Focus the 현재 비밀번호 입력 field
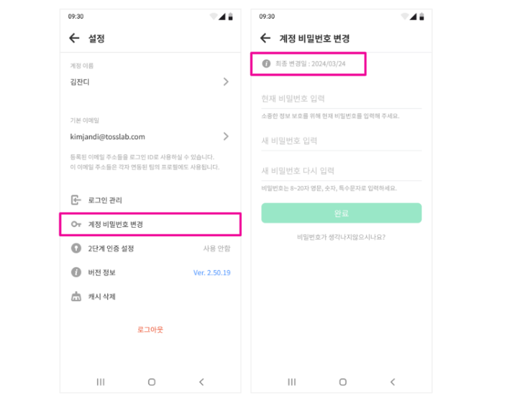Viewport: 532px width, 402px height. pos(341,99)
